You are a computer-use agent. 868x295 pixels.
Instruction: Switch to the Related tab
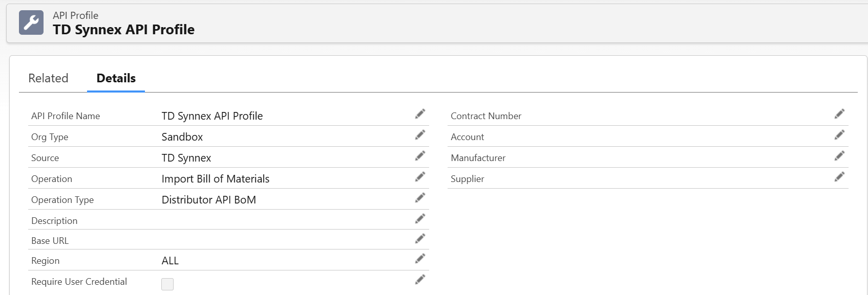[x=48, y=78]
